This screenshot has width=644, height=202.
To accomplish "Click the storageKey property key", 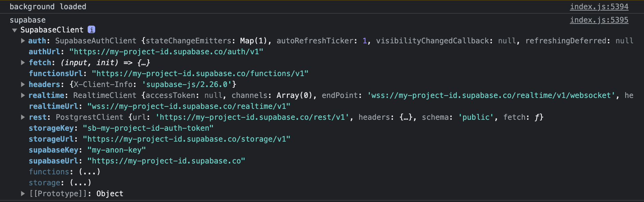I will pyautogui.click(x=51, y=128).
